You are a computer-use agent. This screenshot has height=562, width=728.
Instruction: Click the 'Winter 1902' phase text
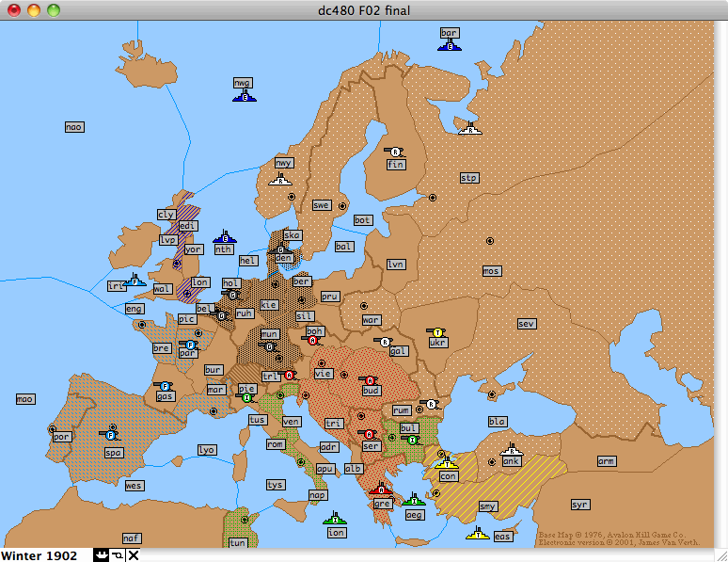[39, 555]
